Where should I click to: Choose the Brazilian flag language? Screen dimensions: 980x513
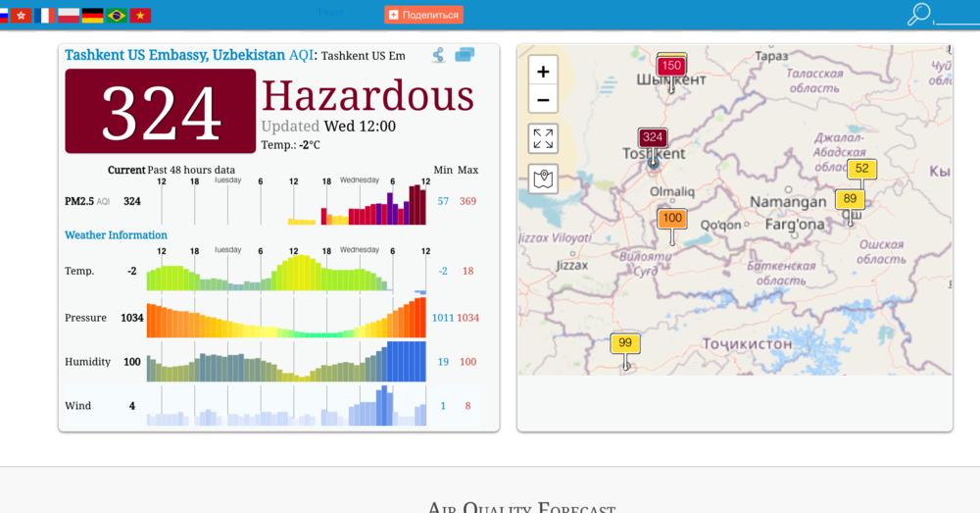pos(117,15)
